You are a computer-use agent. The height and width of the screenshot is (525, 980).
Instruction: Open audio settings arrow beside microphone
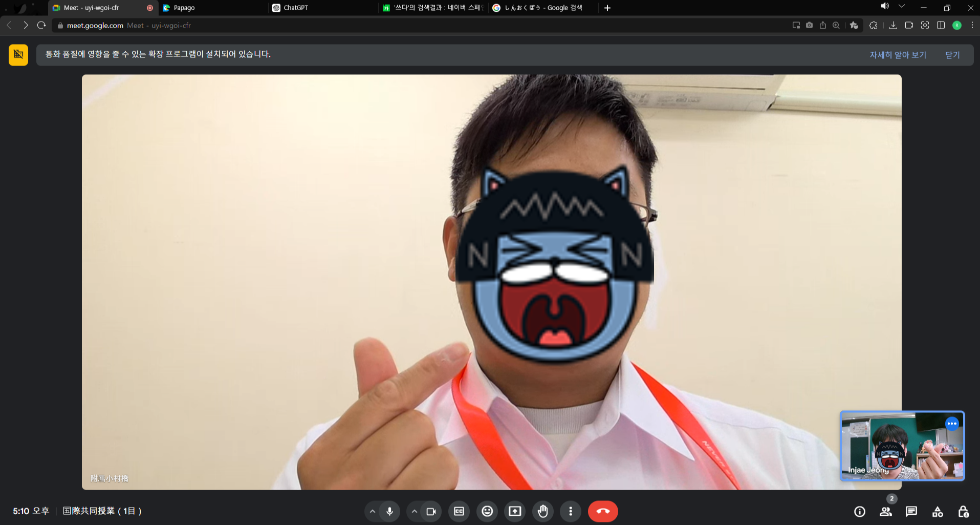[373, 511]
